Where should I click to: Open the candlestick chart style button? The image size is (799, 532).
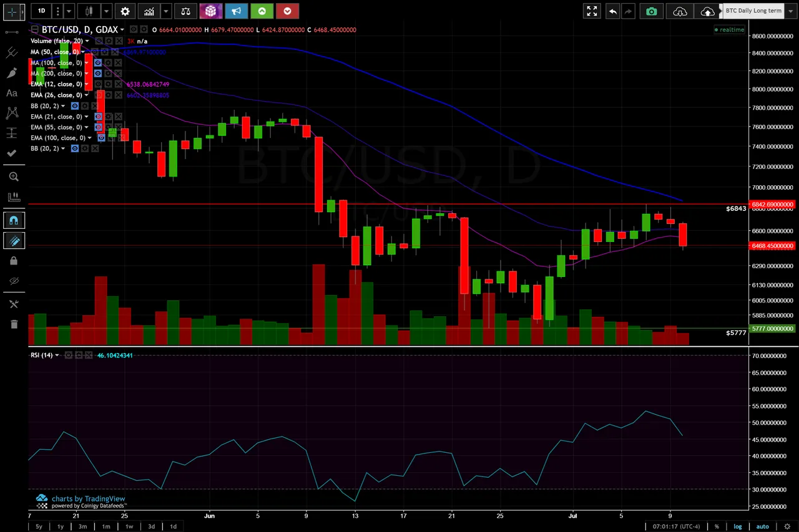click(89, 11)
